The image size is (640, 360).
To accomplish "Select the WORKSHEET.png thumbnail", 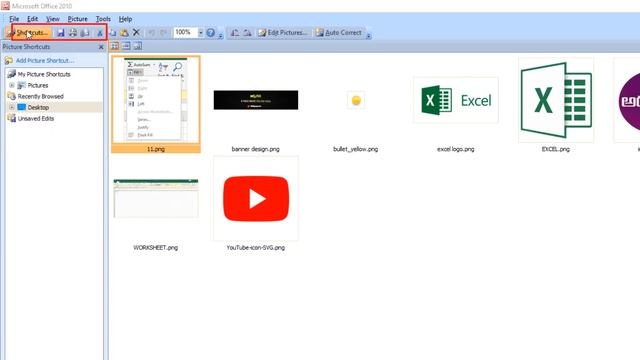I will point(156,198).
